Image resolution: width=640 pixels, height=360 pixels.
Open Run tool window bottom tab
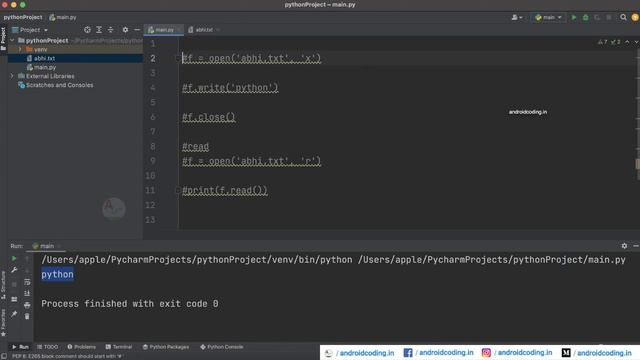(x=20, y=347)
